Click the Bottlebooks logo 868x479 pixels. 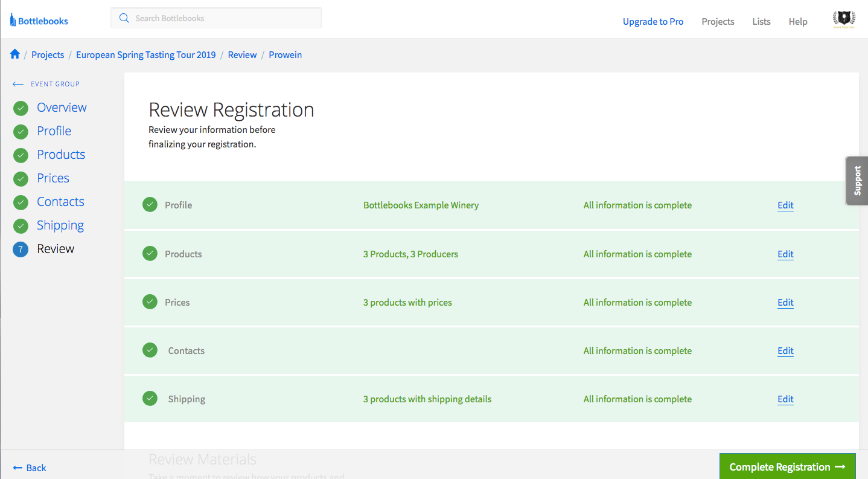(x=39, y=21)
